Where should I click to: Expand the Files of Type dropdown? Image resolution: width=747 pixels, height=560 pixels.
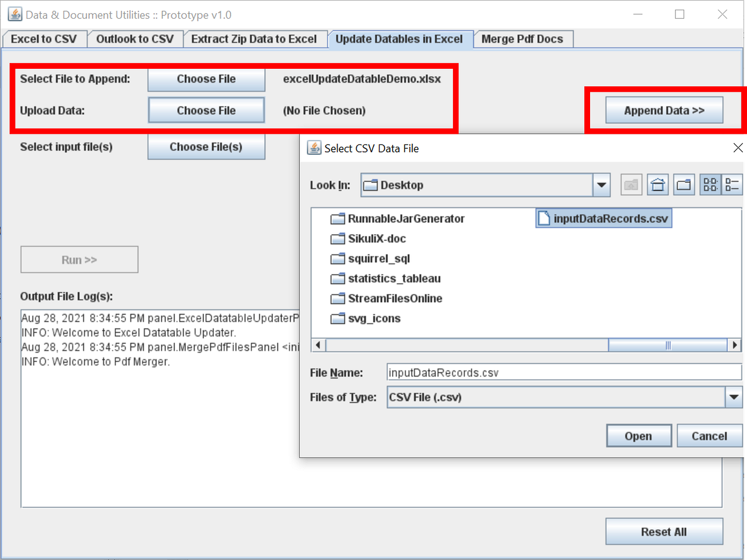735,397
